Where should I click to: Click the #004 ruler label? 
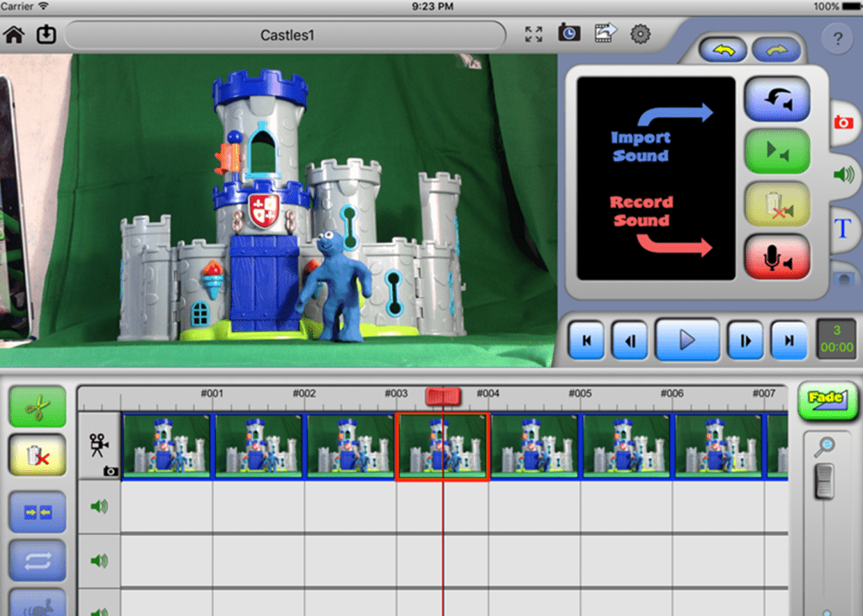488,393
